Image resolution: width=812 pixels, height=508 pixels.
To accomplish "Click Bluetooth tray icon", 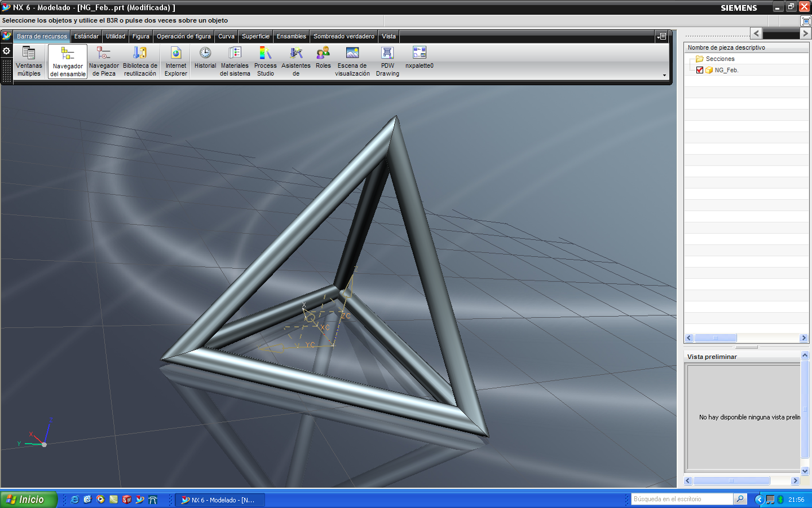I will [x=781, y=500].
